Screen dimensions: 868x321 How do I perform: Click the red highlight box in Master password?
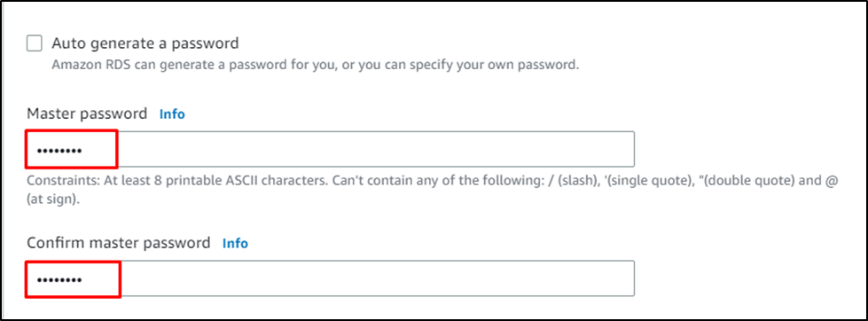(72, 148)
